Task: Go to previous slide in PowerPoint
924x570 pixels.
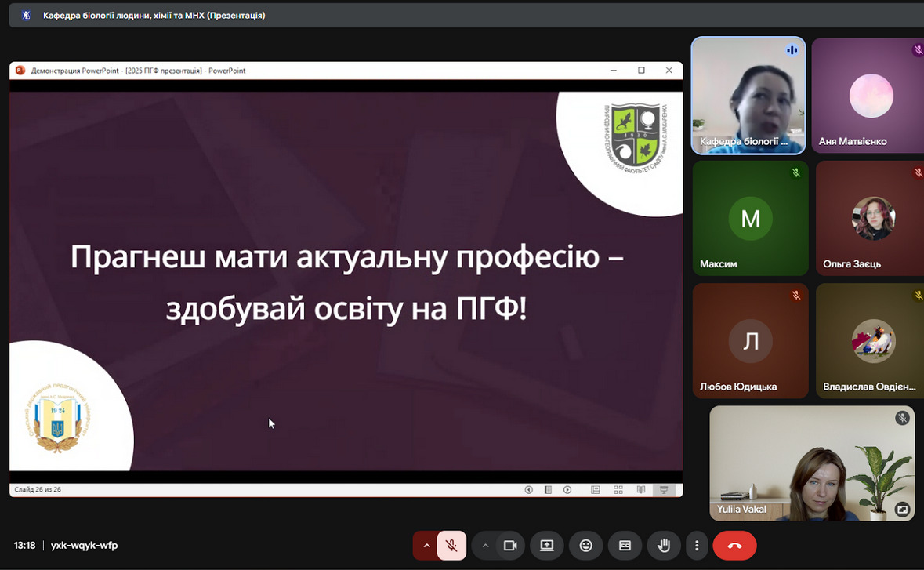Action: point(528,490)
